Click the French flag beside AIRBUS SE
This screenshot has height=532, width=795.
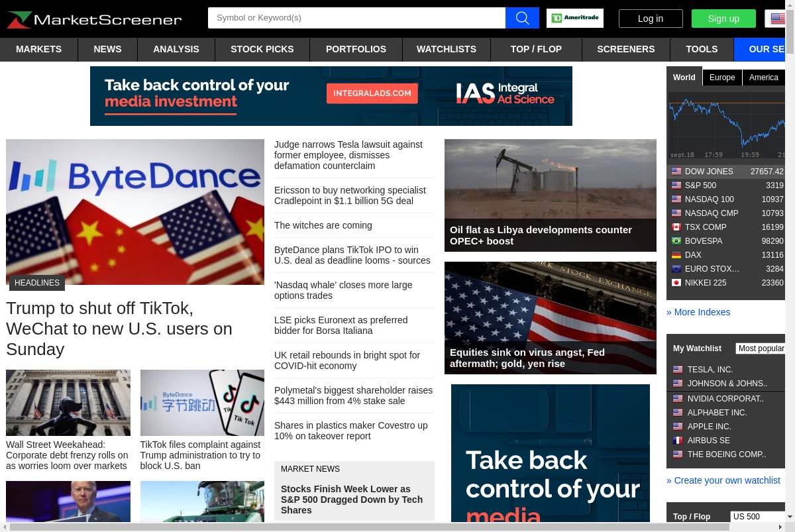click(678, 441)
